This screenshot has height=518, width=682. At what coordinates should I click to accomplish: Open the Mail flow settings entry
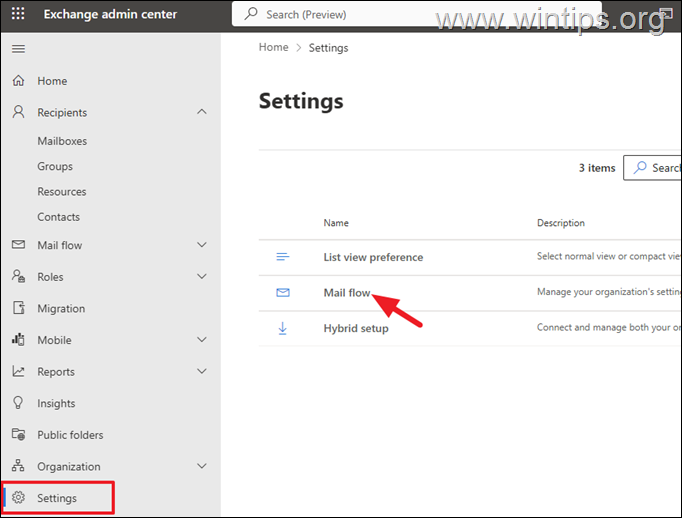pos(347,293)
